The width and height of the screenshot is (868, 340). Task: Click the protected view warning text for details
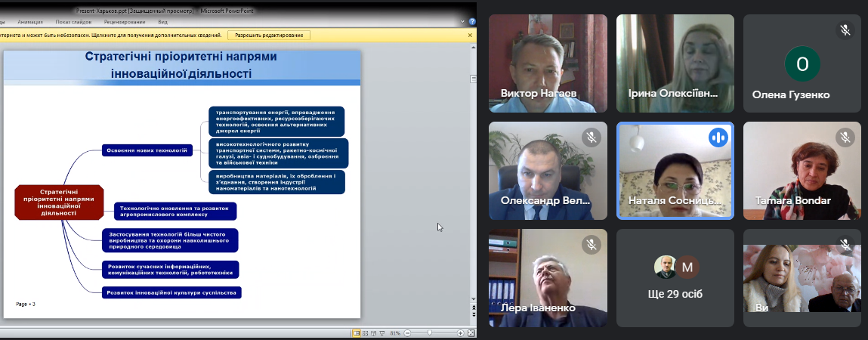click(x=111, y=35)
